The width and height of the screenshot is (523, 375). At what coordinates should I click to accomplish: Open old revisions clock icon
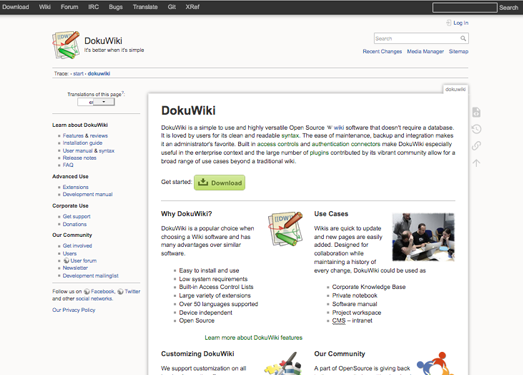pos(476,129)
